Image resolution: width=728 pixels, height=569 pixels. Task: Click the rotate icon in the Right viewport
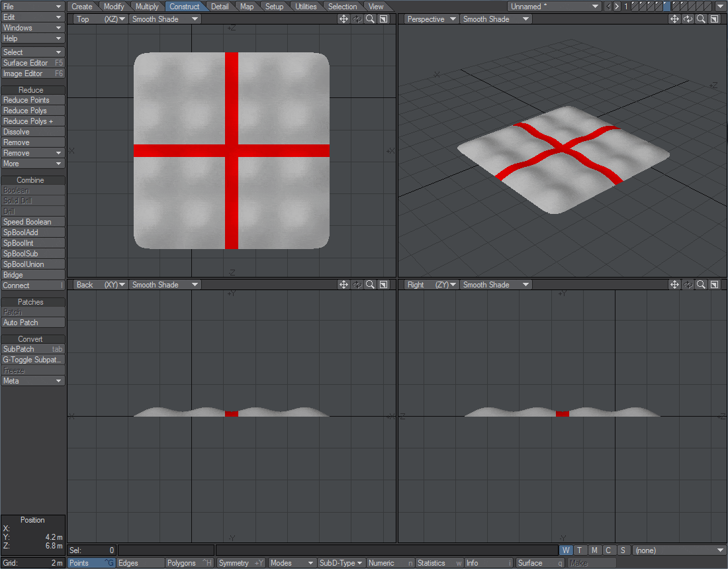click(x=688, y=285)
